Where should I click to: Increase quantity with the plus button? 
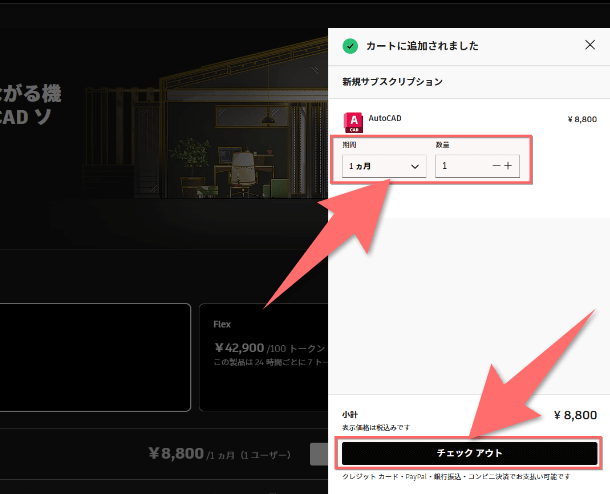pos(508,166)
